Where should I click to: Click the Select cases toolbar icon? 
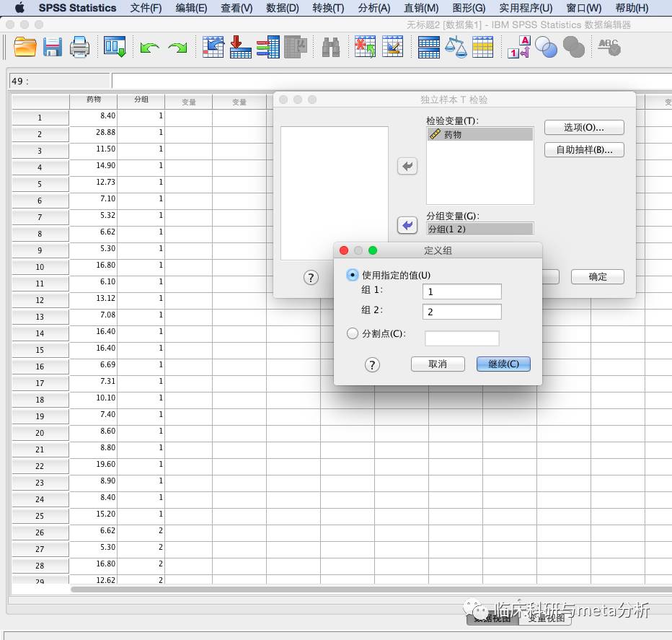[482, 47]
